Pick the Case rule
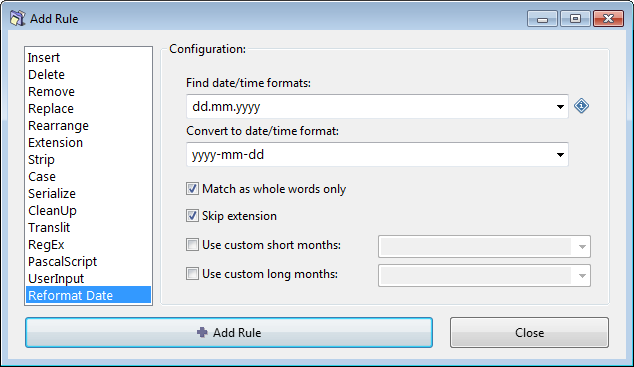The width and height of the screenshot is (634, 367). pos(89,176)
